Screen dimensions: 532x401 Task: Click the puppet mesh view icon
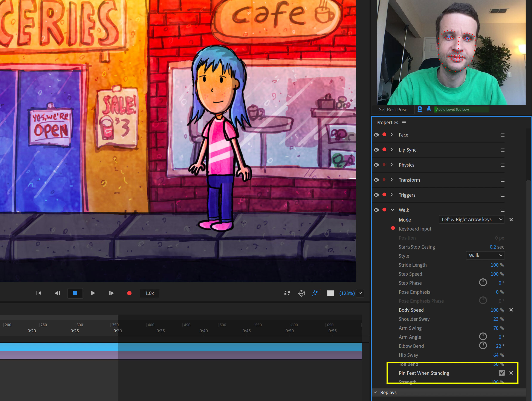301,293
